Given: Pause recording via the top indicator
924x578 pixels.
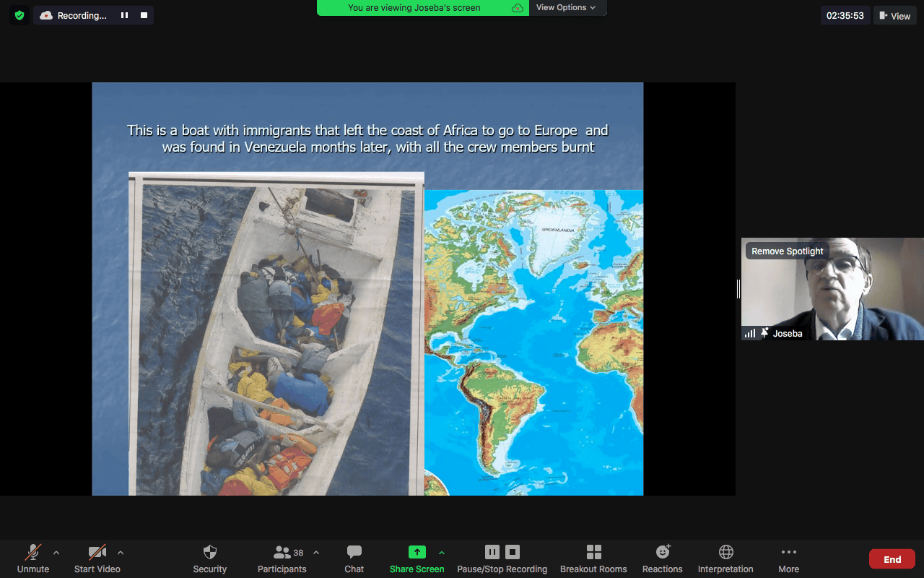Looking at the screenshot, I should tap(124, 15).
